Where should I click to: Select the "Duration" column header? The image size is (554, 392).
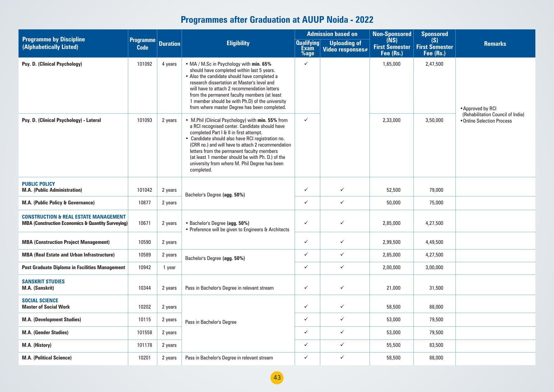[x=169, y=44]
